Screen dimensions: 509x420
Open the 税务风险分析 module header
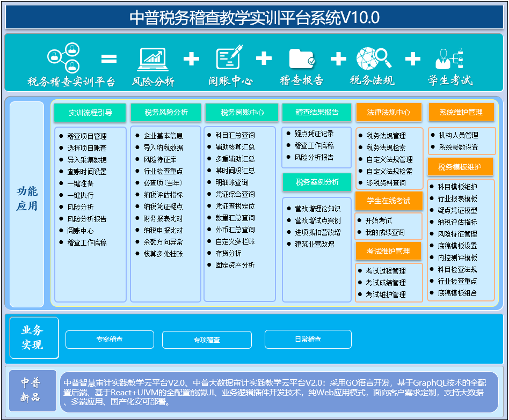tap(166, 112)
